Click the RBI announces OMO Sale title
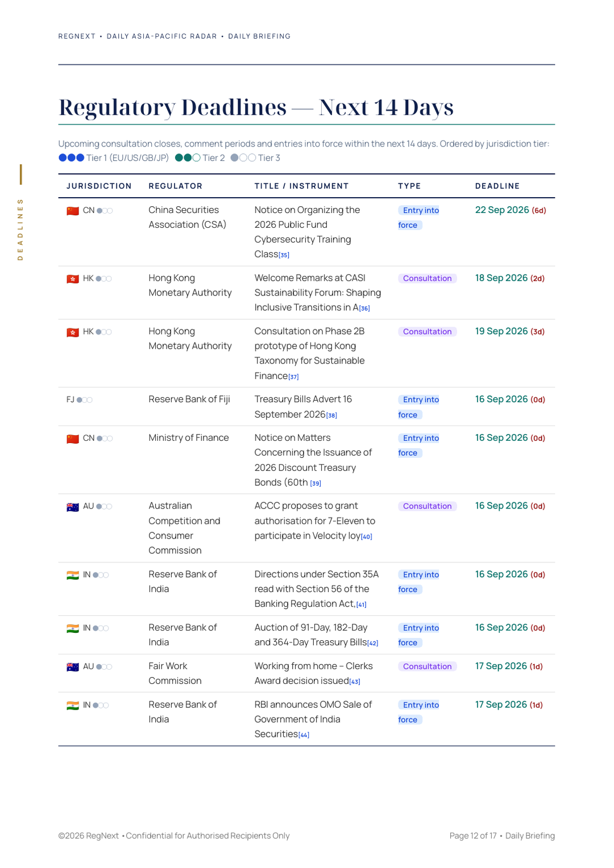 (313, 720)
